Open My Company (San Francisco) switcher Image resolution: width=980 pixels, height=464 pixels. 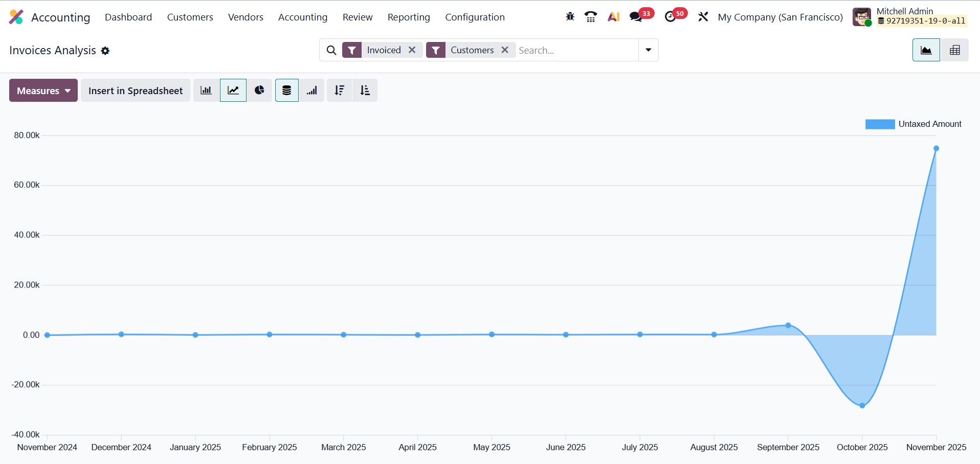pyautogui.click(x=780, y=17)
